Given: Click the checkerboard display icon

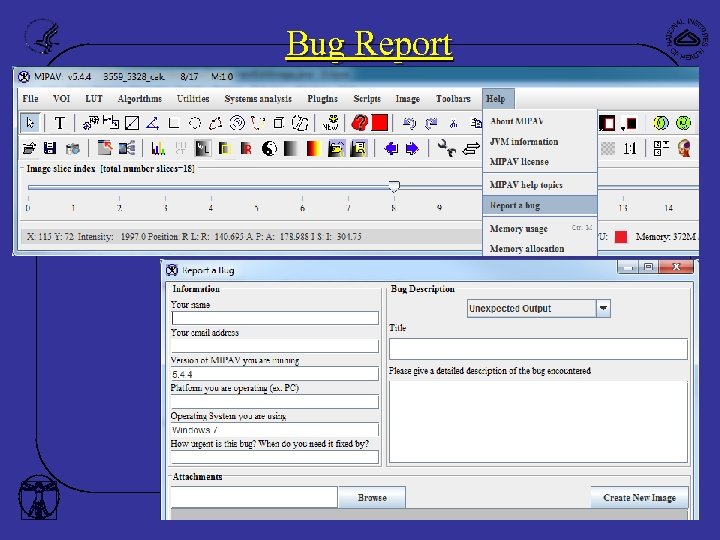Looking at the screenshot, I should 608,148.
